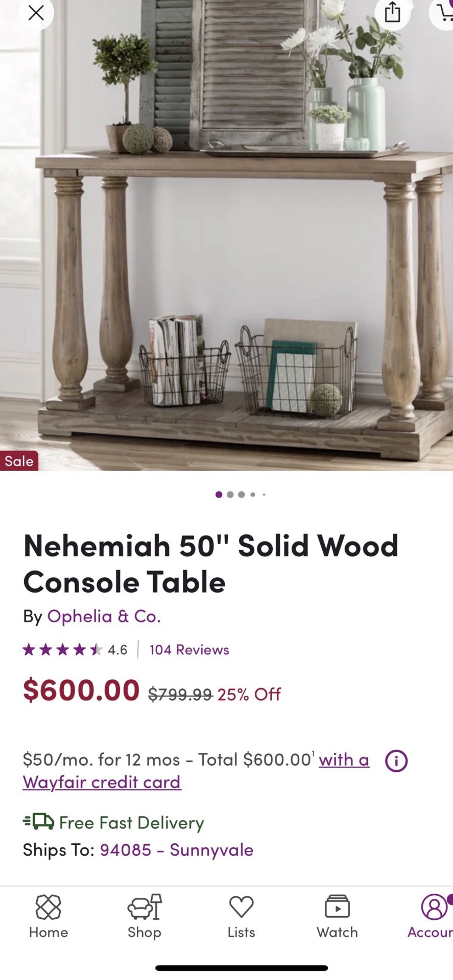Tap the Sale badge
The image size is (453, 980).
click(x=19, y=461)
